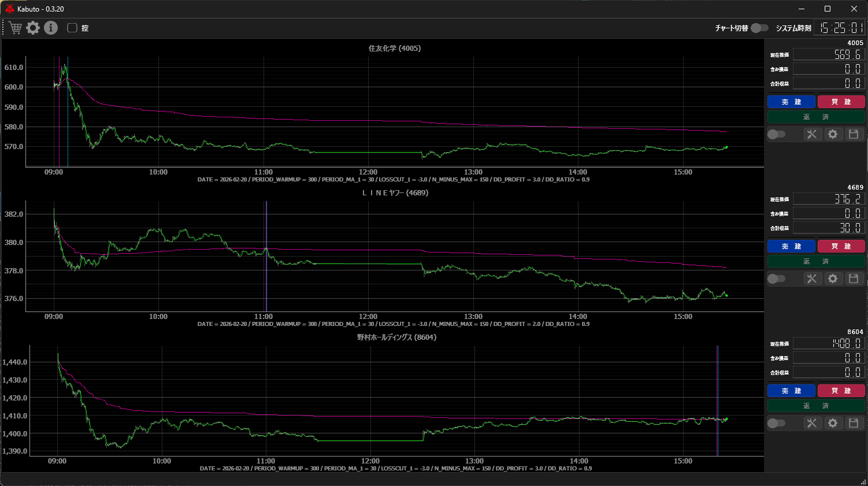The height and width of the screenshot is (486, 868).
Task: Click the 住友化学 (4005) chart title
Action: pos(395,49)
